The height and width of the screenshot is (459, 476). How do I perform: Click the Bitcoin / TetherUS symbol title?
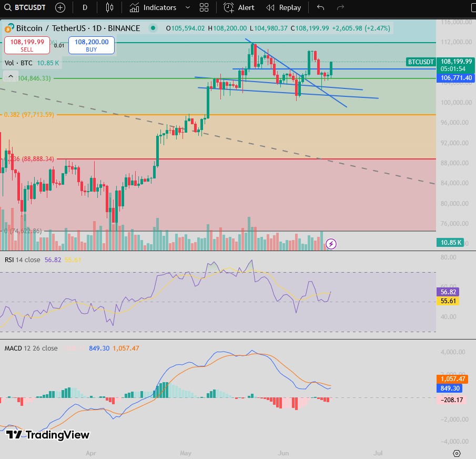[x=78, y=28]
